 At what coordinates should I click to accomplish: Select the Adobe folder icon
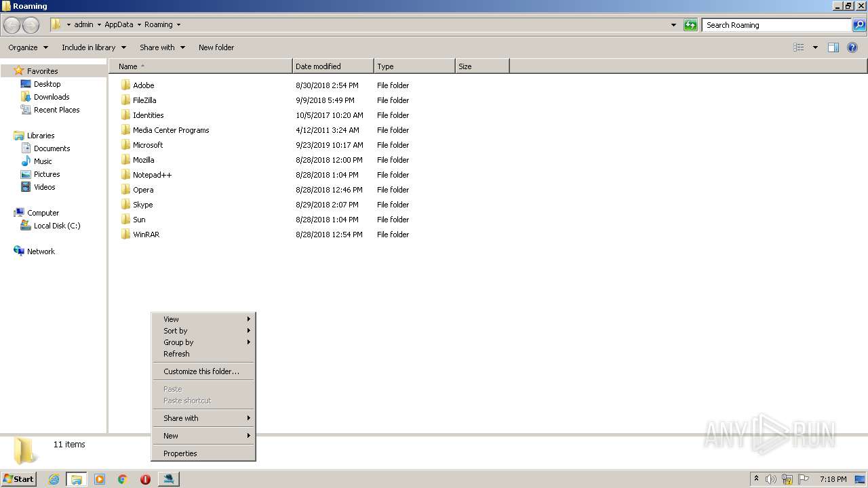tap(125, 85)
